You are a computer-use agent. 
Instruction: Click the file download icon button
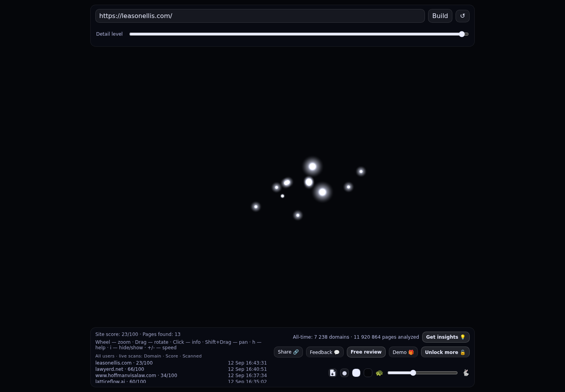pyautogui.click(x=333, y=373)
